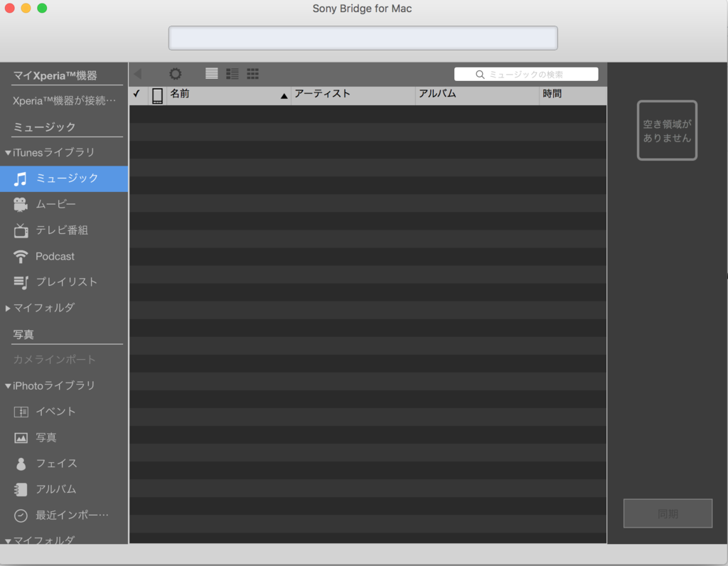Click the magnifier icon in search box
This screenshot has height=566, width=728.
(480, 74)
